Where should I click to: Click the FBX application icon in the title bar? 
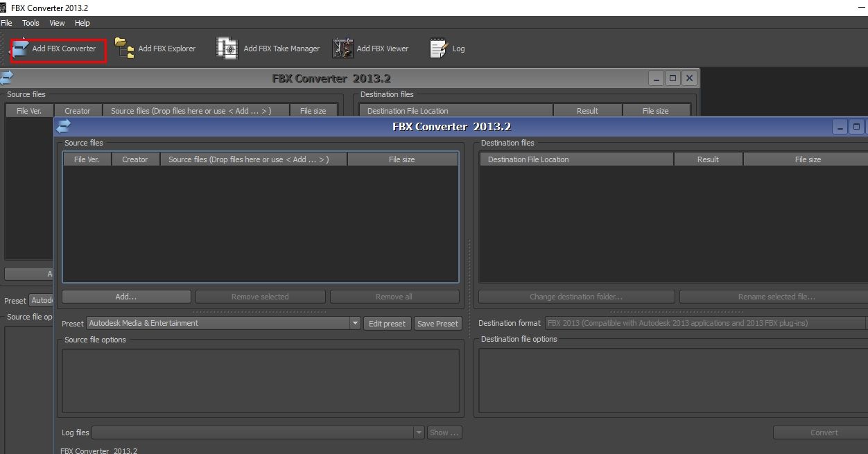(x=5, y=7)
